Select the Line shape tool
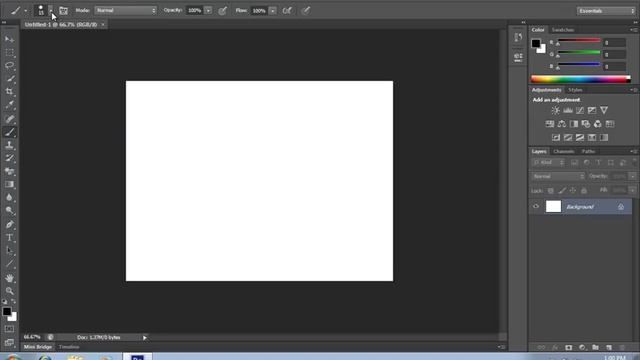The height and width of the screenshot is (360, 640). click(x=9, y=264)
